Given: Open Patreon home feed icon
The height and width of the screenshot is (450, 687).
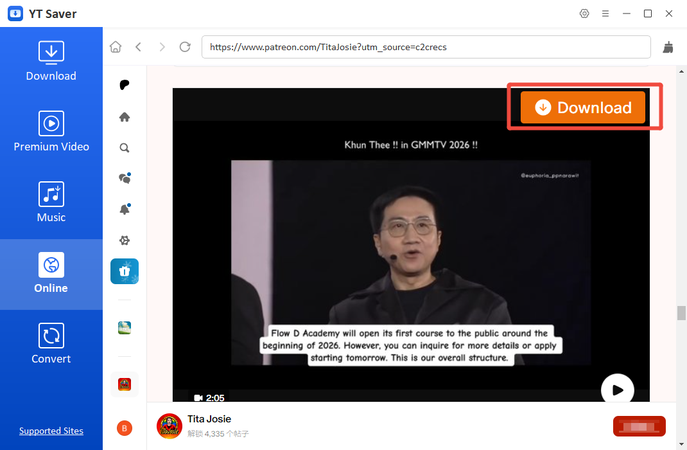Looking at the screenshot, I should click(124, 117).
